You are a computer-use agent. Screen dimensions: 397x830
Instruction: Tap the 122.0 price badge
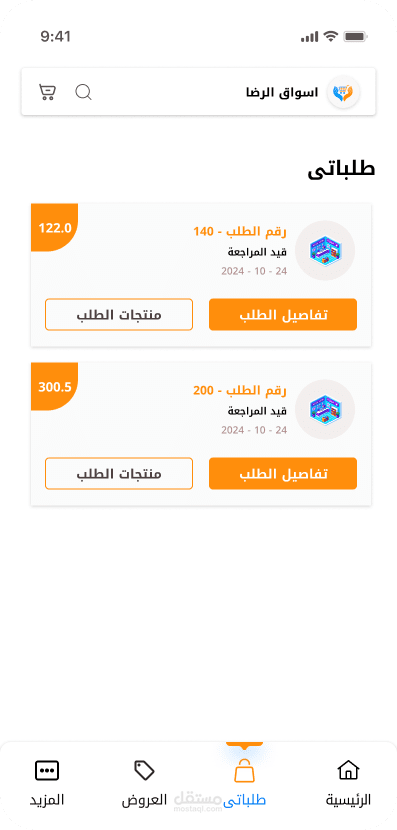pos(55,228)
